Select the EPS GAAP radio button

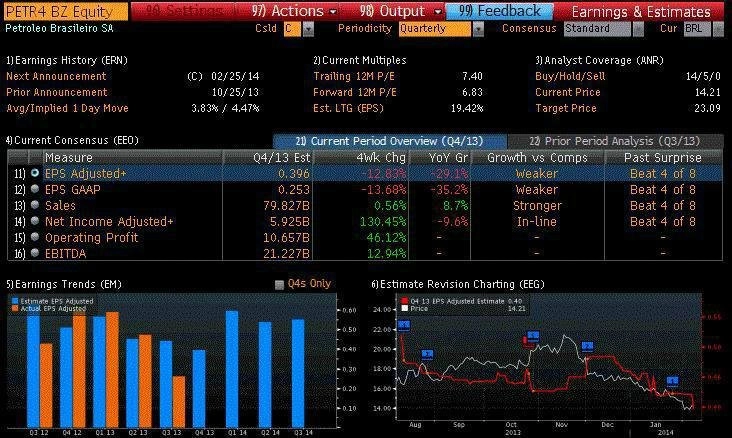click(x=35, y=189)
